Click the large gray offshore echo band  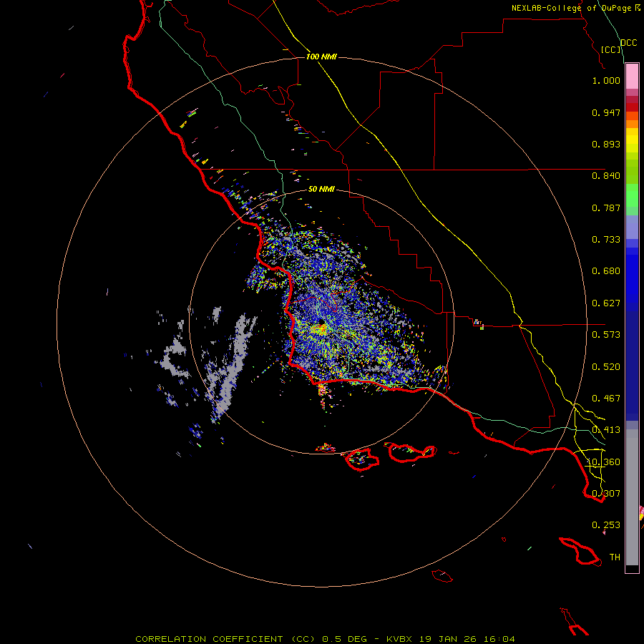click(x=235, y=365)
